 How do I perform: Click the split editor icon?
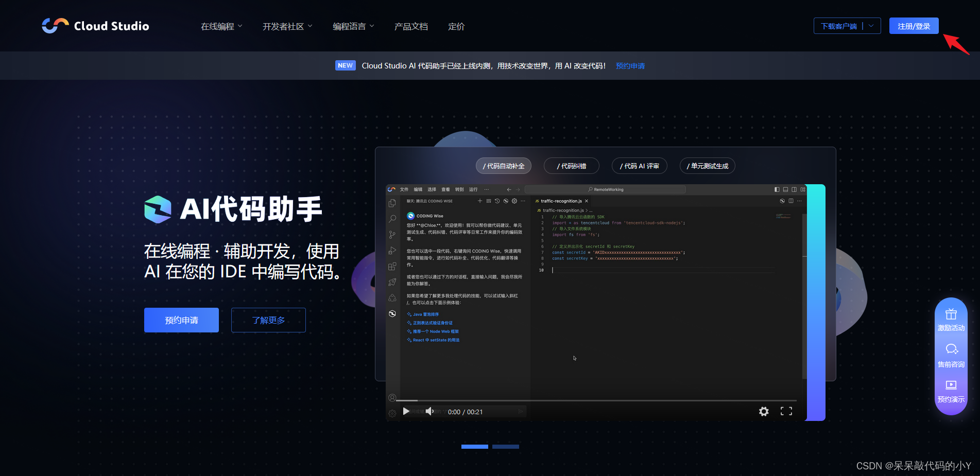coord(791,201)
